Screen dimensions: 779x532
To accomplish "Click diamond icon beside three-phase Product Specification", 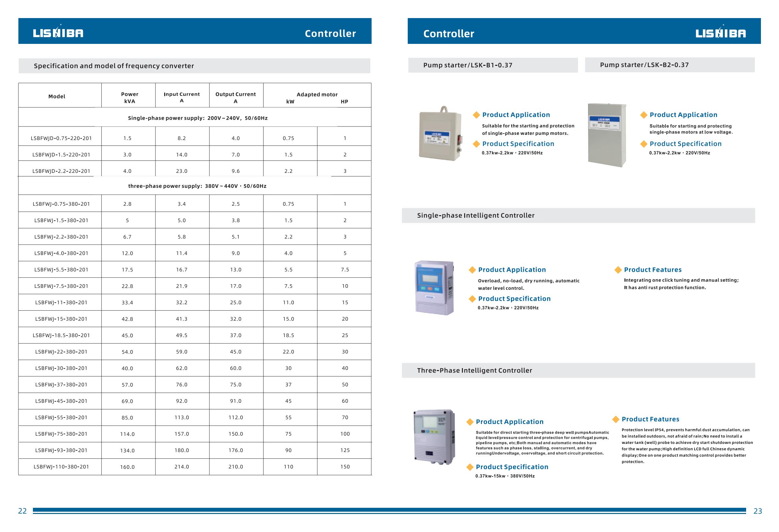I will pos(470,467).
